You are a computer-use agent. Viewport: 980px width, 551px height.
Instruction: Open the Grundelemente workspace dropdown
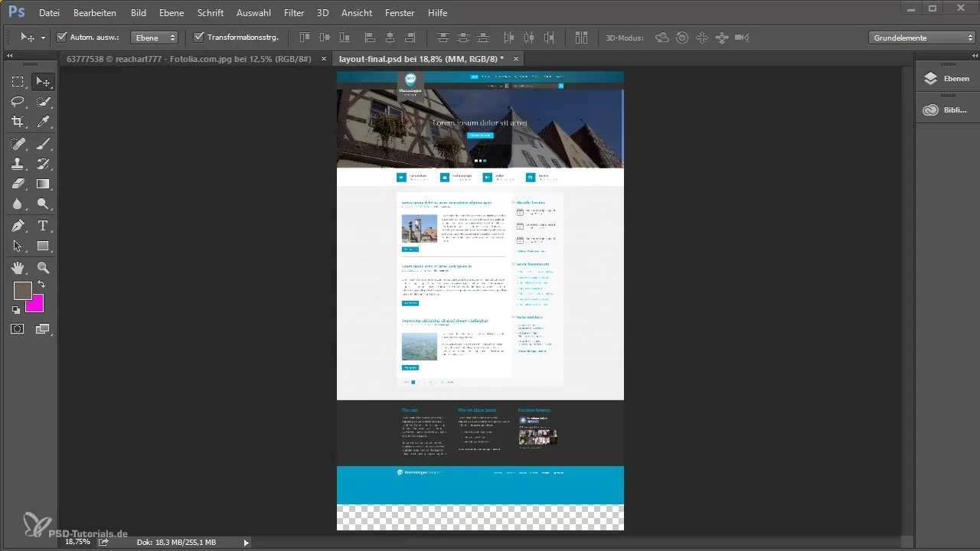coord(922,37)
